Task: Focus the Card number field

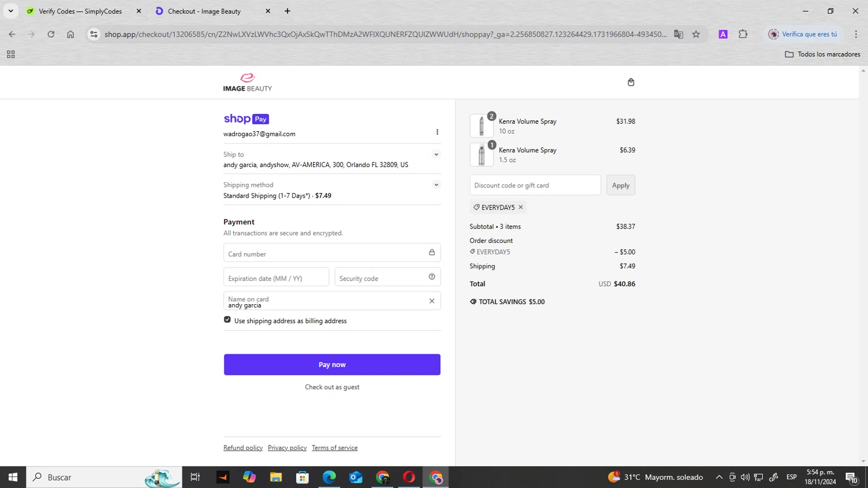Action: click(x=332, y=253)
